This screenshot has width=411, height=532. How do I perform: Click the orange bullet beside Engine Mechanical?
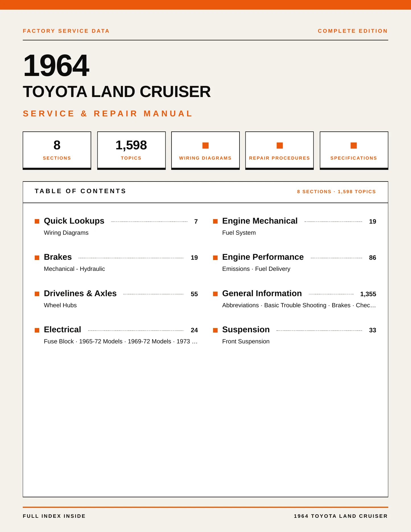[215, 221]
